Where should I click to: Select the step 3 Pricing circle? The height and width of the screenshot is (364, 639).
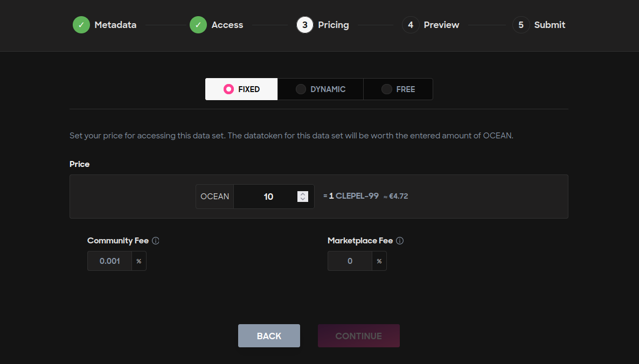(305, 25)
